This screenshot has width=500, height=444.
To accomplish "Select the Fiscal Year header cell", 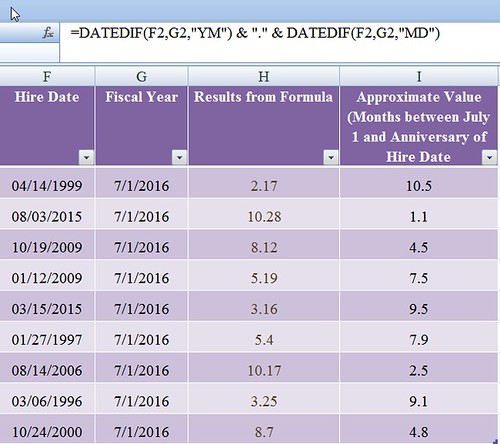I will coord(142,126).
